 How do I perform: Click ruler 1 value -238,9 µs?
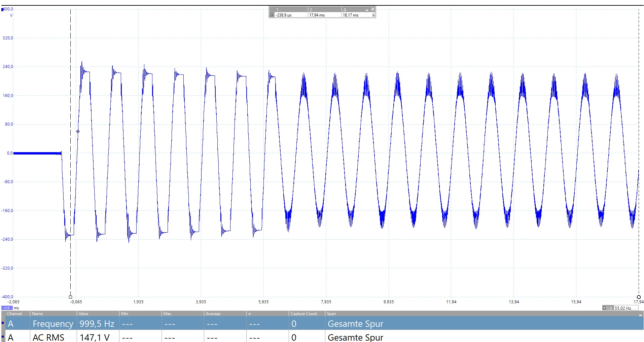tap(284, 15)
